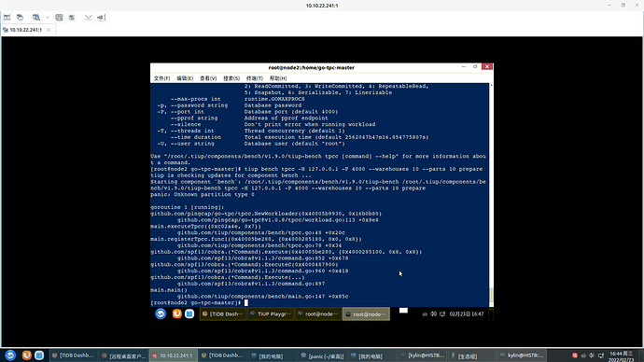Screen dimensions: 644x362
Task: Click the show desktop strip at the remote taskbar's end
Action: pos(491,314)
